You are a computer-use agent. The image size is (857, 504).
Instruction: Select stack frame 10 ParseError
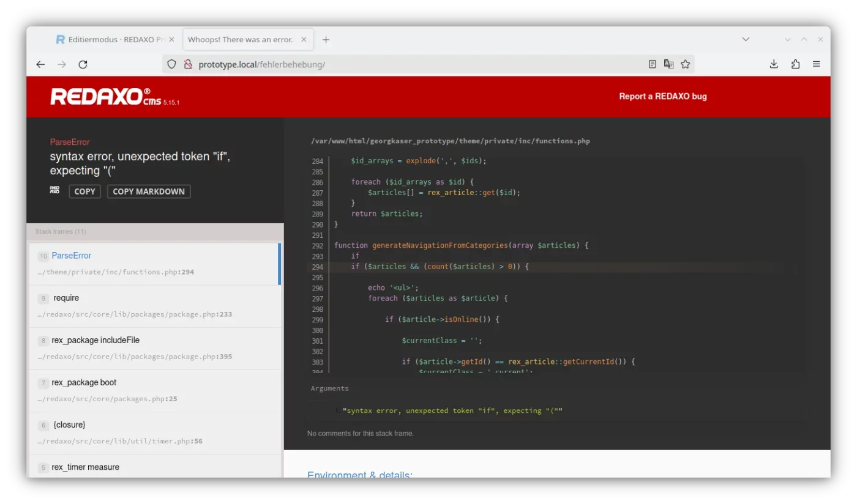154,264
